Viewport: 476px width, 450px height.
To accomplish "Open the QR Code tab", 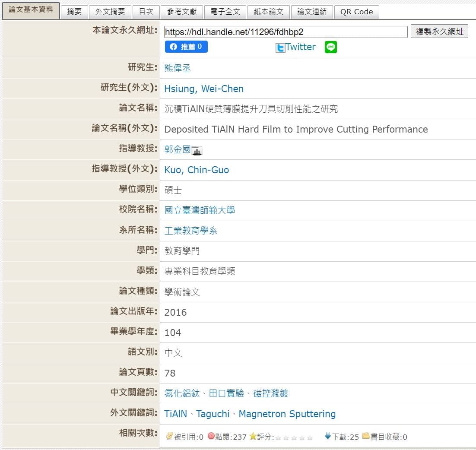I will pos(357,12).
